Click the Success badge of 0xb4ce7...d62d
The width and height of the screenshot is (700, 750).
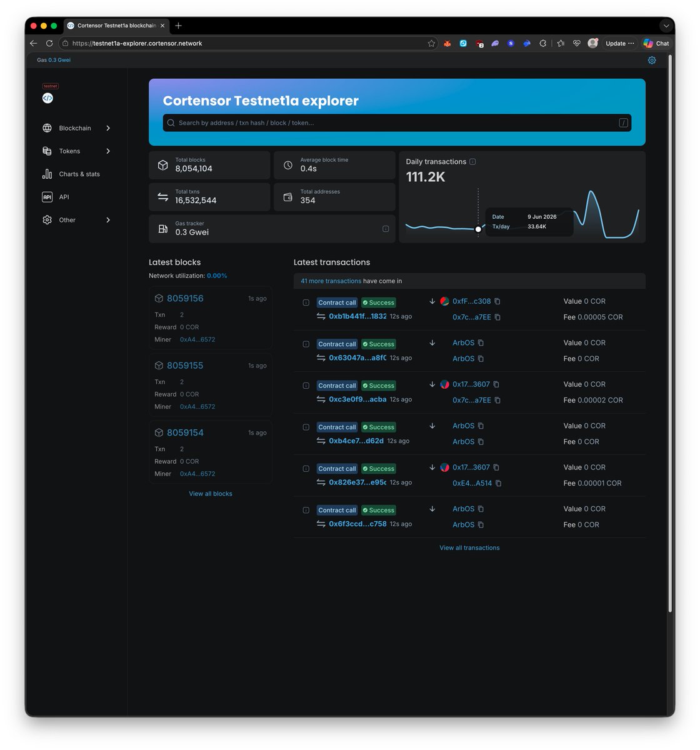[379, 427]
